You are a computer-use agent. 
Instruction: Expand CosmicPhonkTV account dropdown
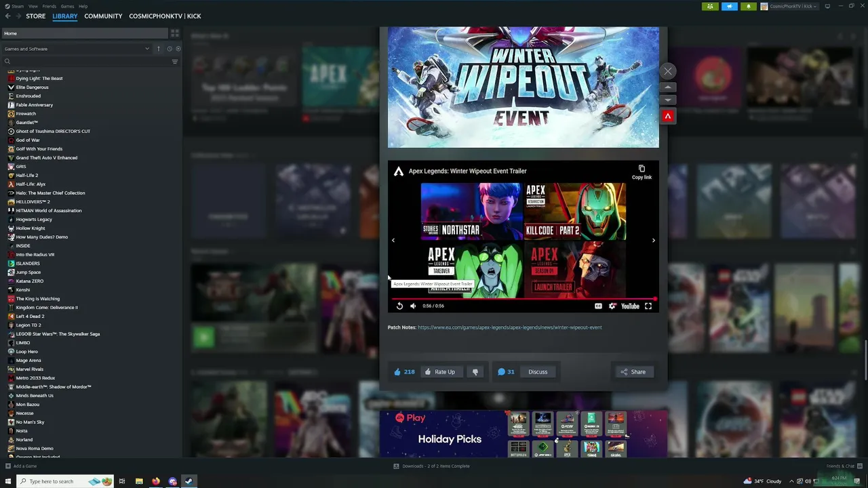(790, 6)
